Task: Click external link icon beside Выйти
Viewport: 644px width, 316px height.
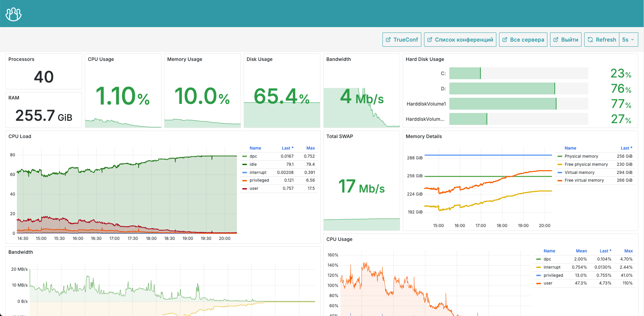Action: (556, 40)
